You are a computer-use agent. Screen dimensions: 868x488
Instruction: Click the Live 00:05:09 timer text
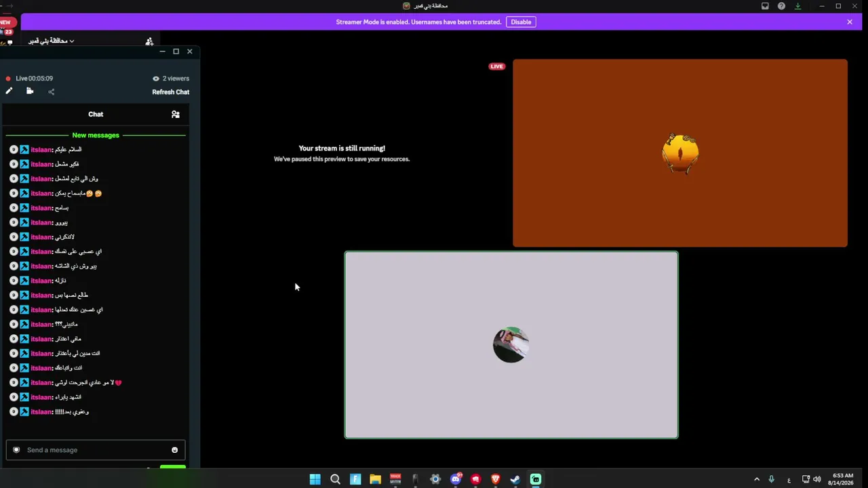point(35,79)
